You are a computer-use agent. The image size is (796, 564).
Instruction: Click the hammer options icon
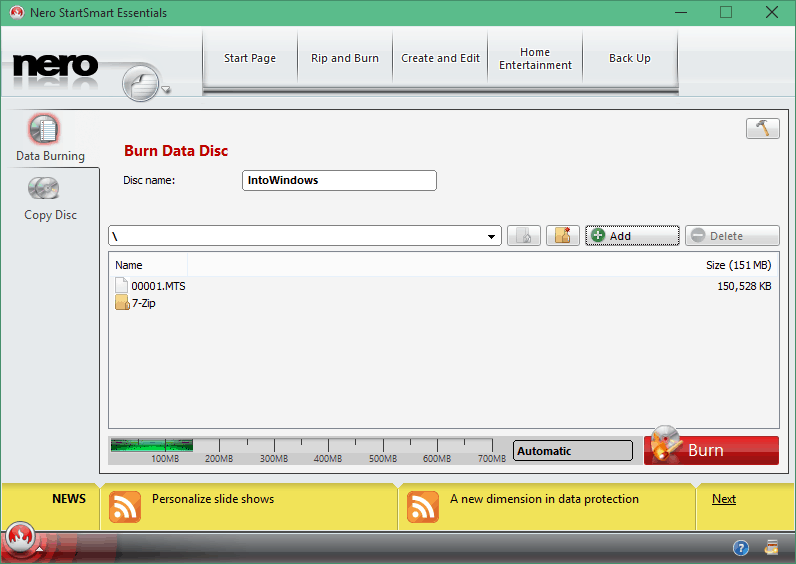pyautogui.click(x=762, y=128)
